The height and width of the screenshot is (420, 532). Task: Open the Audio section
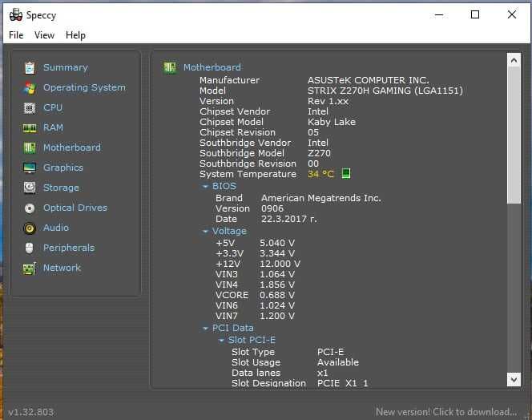[56, 228]
